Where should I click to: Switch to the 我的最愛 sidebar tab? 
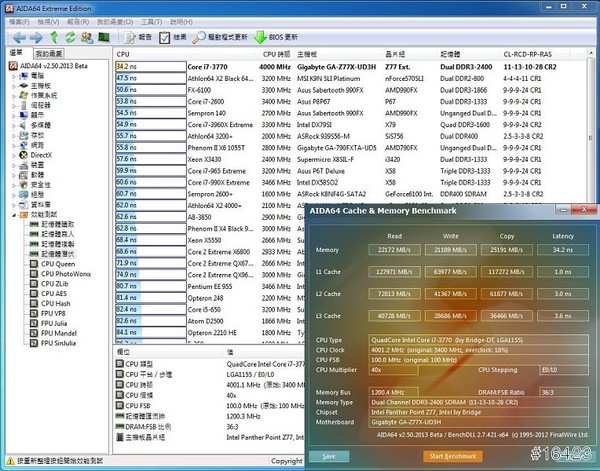pos(50,52)
